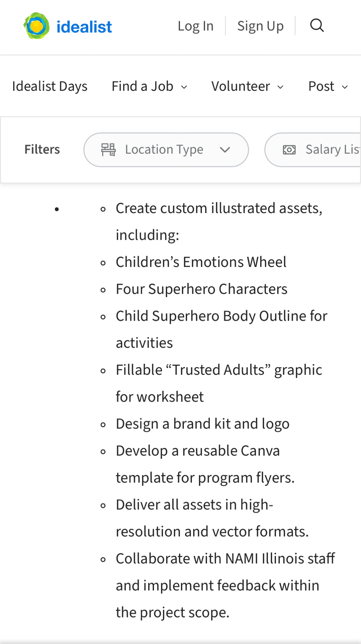The height and width of the screenshot is (644, 361).
Task: Open the Find a Job menu
Action: tap(142, 86)
